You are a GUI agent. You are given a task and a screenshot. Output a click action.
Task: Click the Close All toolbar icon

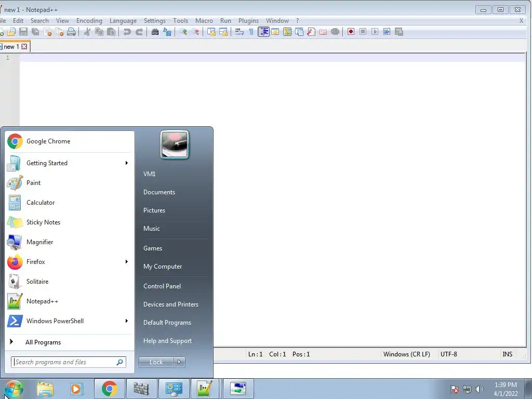point(59,32)
